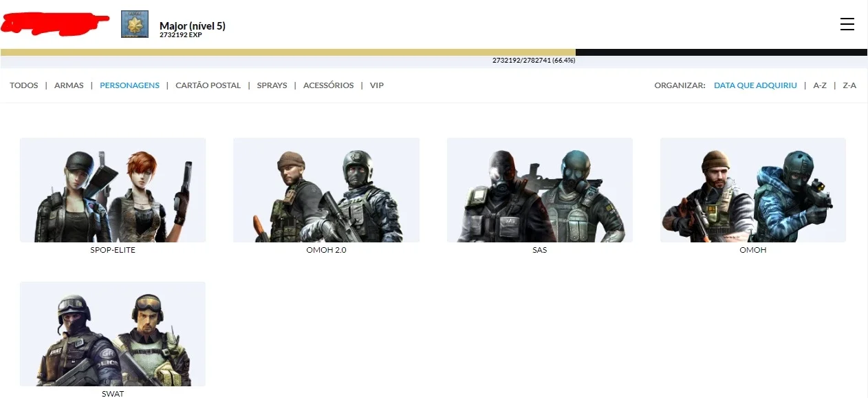
Task: Select the PERSONAGENS tab
Action: (129, 85)
